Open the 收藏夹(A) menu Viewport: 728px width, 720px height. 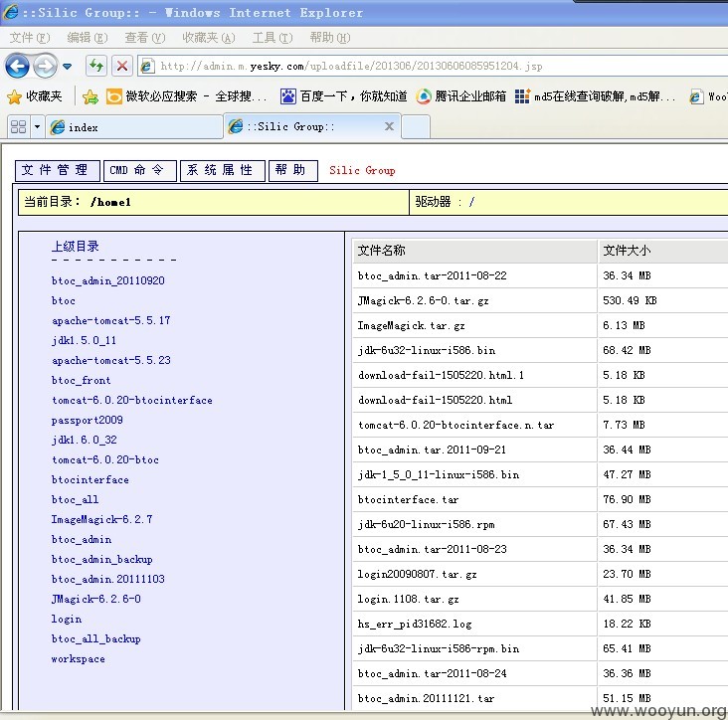[x=209, y=38]
